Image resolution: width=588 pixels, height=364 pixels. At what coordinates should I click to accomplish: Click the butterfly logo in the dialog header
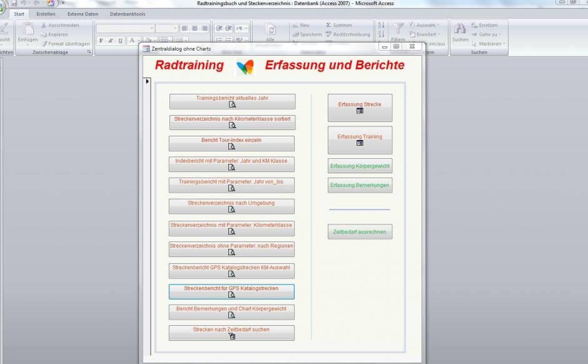point(245,68)
